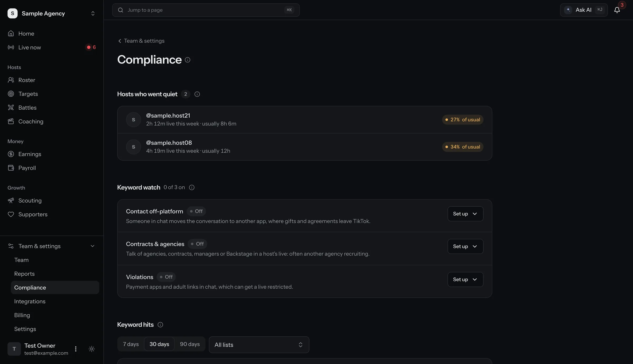633x364 pixels.
Task: Open the Sample Agency workspace switcher
Action: coord(52,13)
